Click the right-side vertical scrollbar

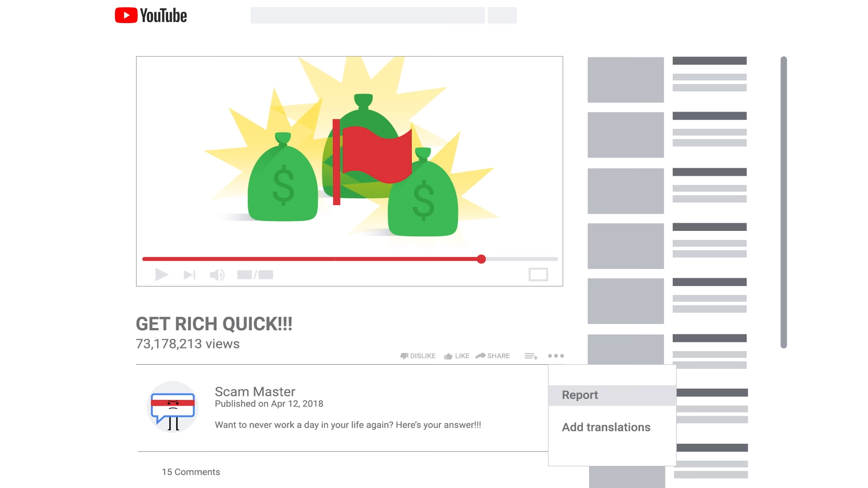(x=783, y=202)
